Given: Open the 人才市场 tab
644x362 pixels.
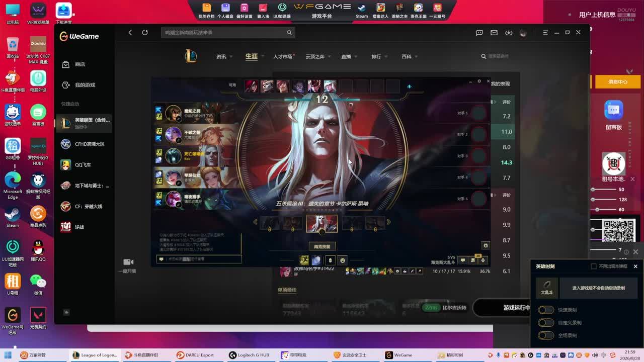Looking at the screenshot, I should click(x=283, y=57).
